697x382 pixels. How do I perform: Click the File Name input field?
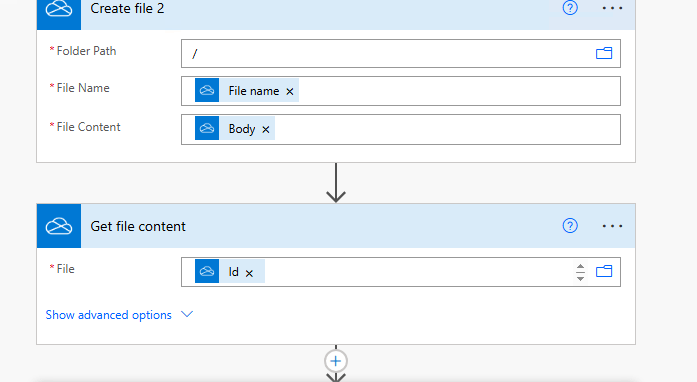point(401,91)
